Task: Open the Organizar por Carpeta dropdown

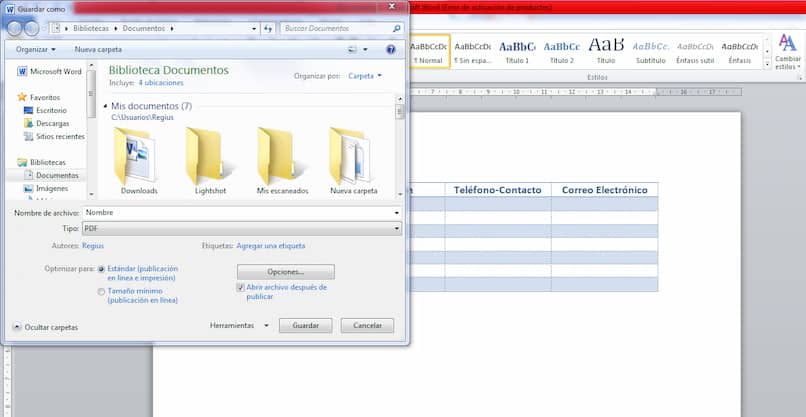Action: coord(365,76)
